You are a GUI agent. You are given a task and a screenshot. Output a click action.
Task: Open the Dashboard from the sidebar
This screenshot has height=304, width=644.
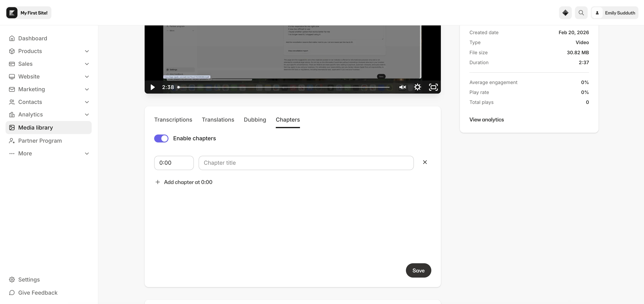point(33,38)
